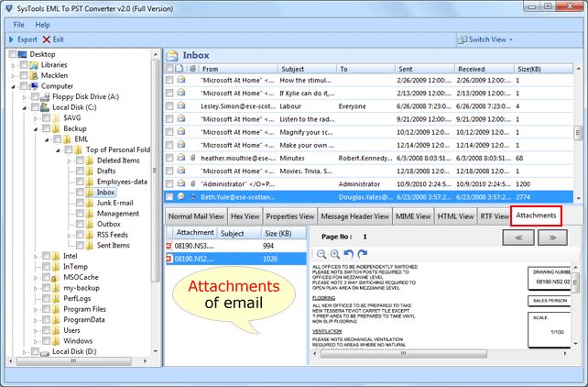Click document type column header icon

(180, 69)
